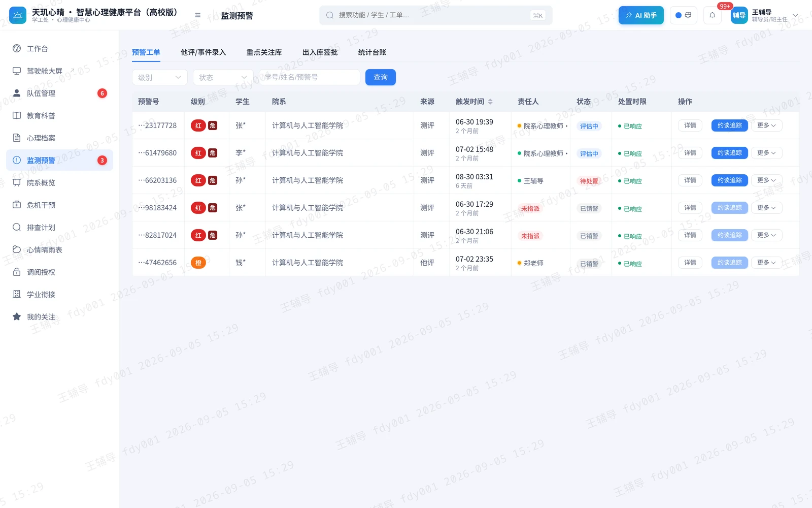
Task: Sort the table by 触发时间 arrows
Action: click(490, 102)
